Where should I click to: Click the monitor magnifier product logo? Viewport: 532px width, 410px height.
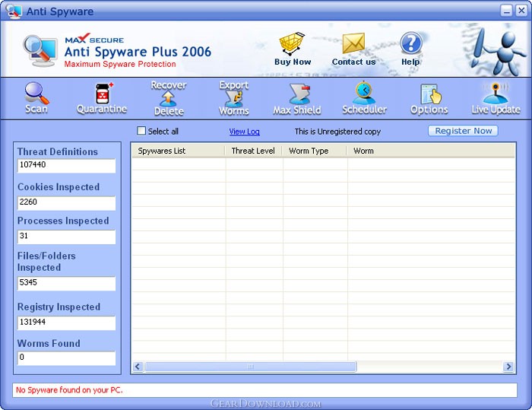[40, 51]
